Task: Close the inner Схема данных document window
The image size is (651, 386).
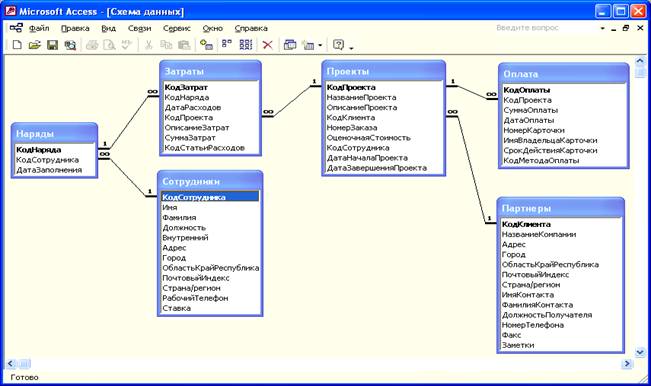Action: coord(640,28)
